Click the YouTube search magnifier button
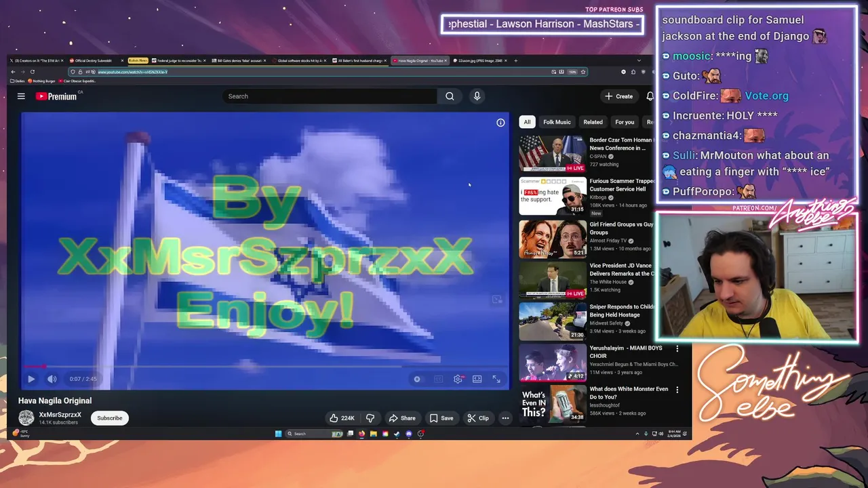Image resolution: width=868 pixels, height=488 pixels. [x=450, y=96]
